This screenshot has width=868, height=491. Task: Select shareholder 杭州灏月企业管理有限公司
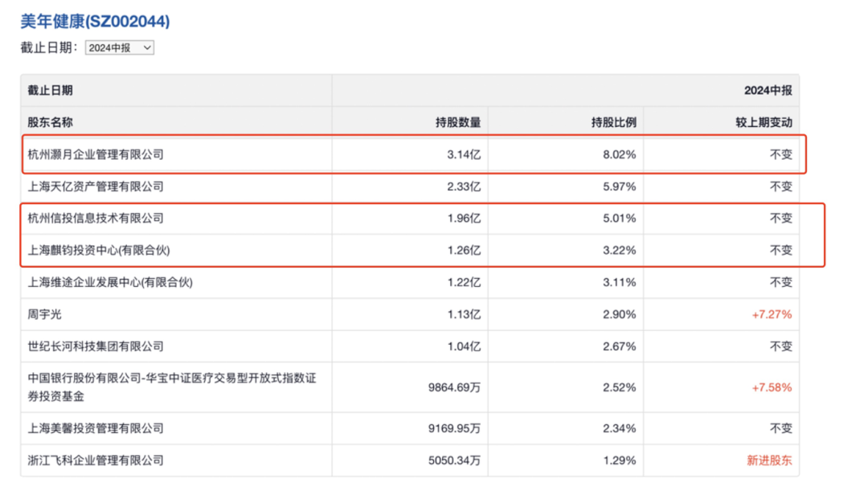coord(96,154)
